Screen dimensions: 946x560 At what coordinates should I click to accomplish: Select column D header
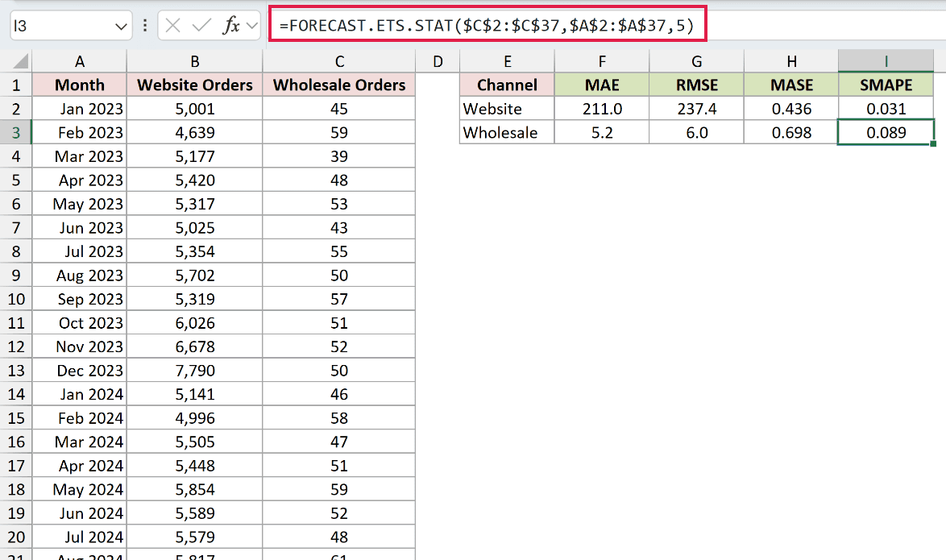click(x=438, y=61)
